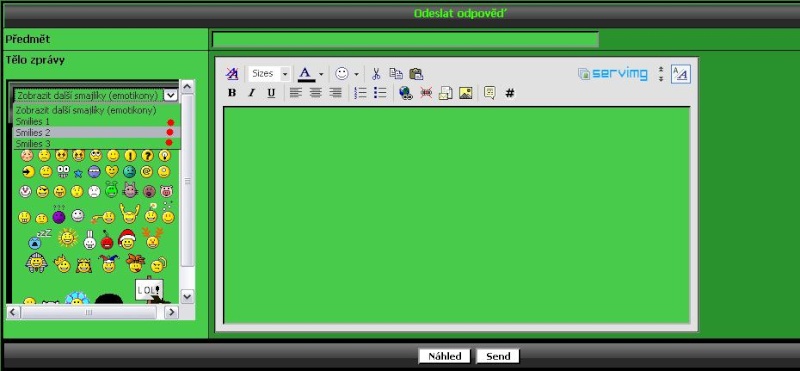Click the hash symbol code icon
This screenshot has width=800, height=371.
(x=510, y=93)
